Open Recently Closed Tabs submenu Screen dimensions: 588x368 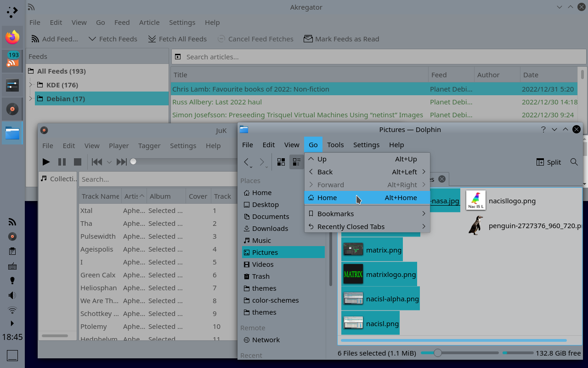pyautogui.click(x=367, y=227)
